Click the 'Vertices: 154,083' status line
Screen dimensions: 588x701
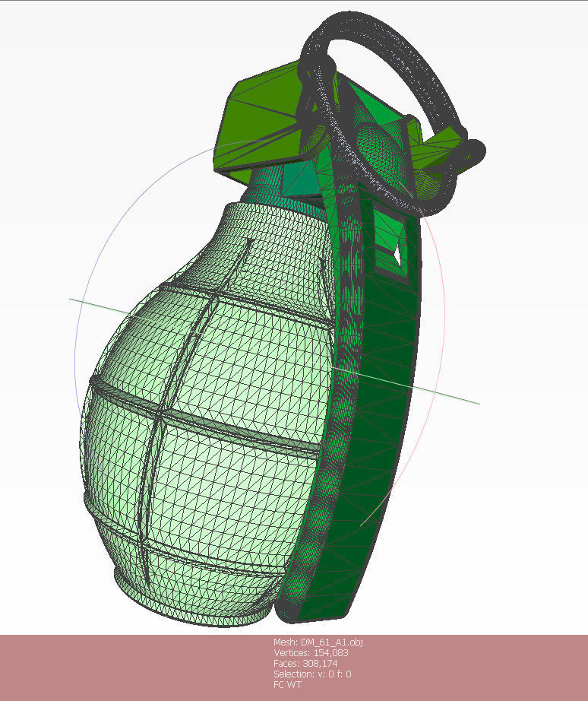(x=311, y=652)
